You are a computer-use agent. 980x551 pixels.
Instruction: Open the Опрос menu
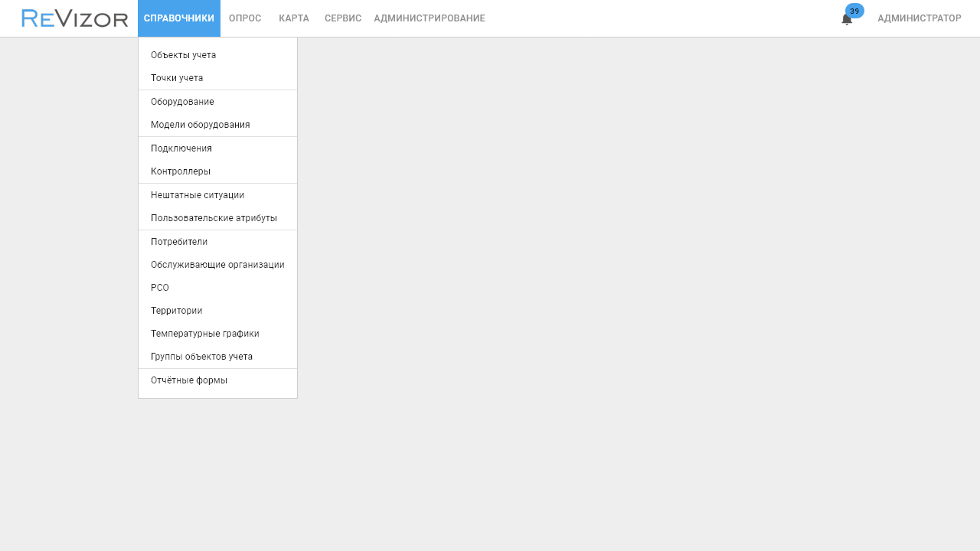[x=245, y=18]
